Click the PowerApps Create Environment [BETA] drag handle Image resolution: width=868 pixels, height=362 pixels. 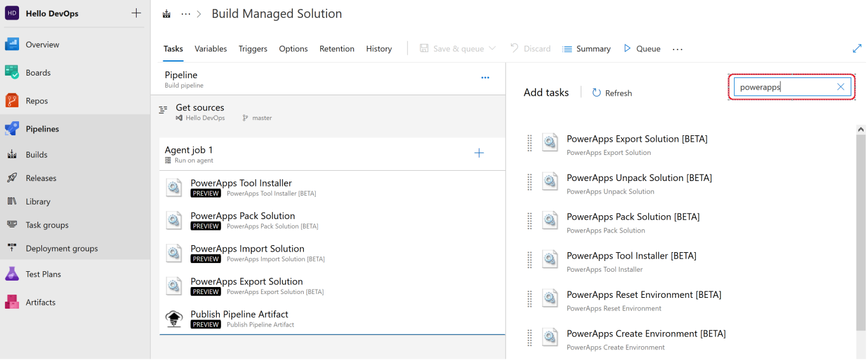point(530,338)
